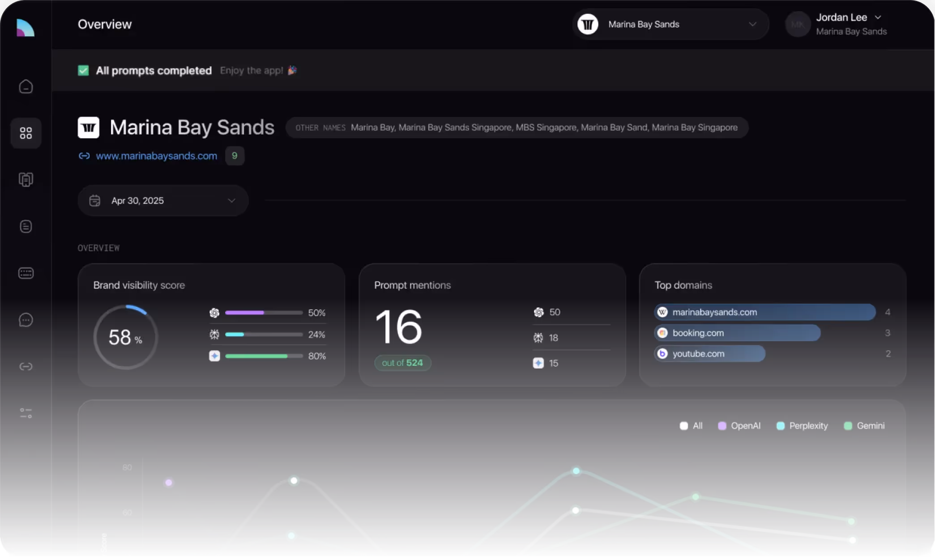Click the documents icon in sidebar

tap(26, 179)
